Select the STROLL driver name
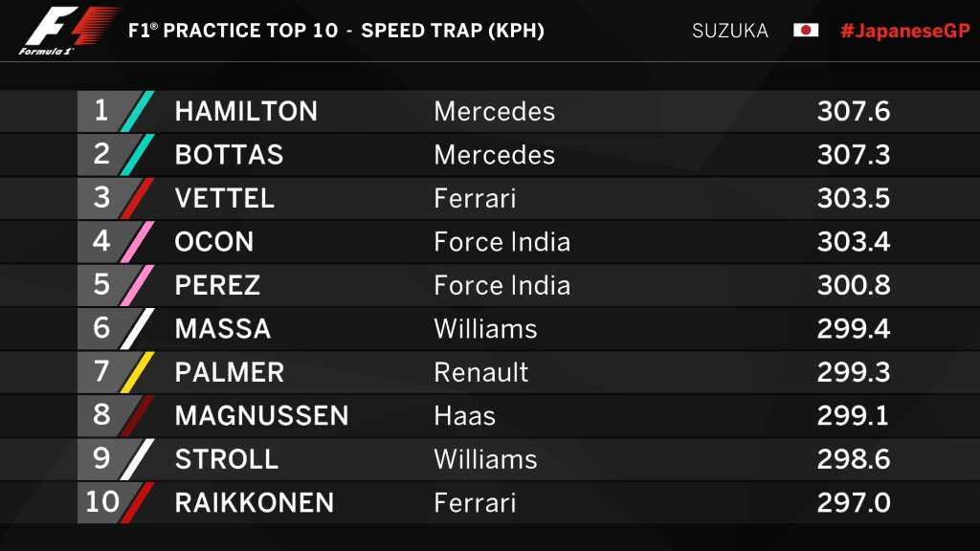 click(x=226, y=459)
